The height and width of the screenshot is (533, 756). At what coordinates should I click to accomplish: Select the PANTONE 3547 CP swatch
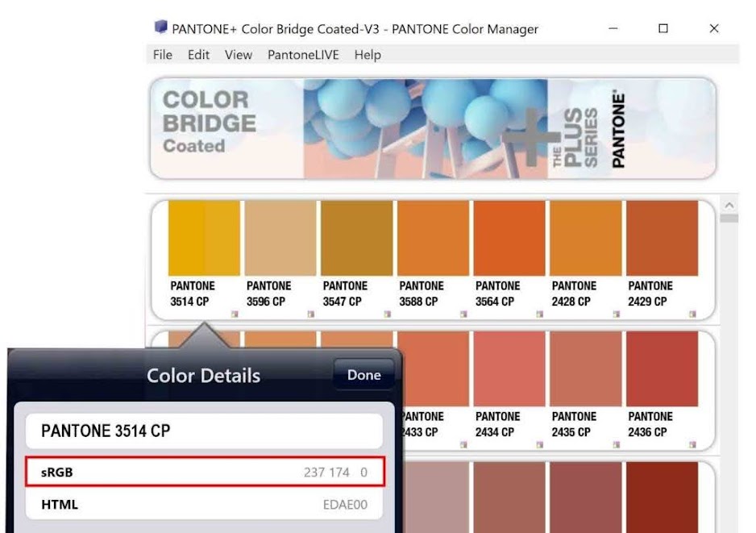point(357,239)
